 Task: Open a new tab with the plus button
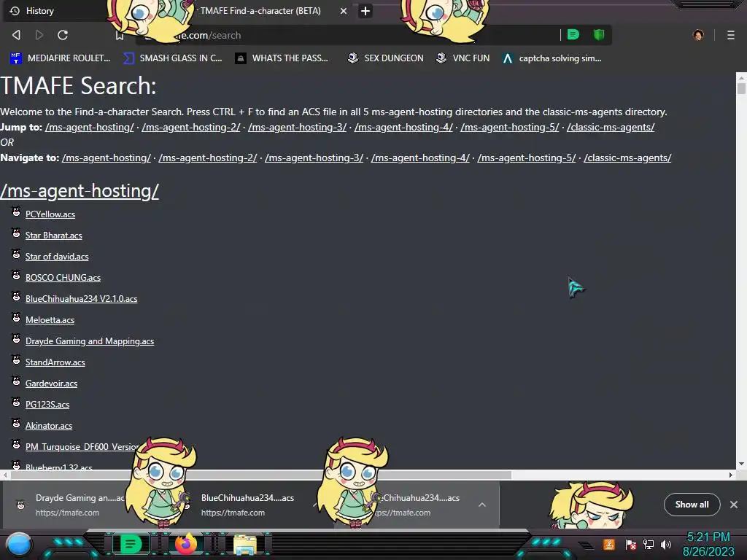pyautogui.click(x=365, y=10)
